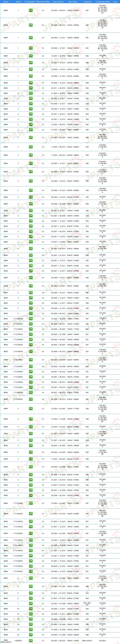Click the 250kW / 340KM power cell
The width and height of the screenshot is (120, 644).
point(73,88)
